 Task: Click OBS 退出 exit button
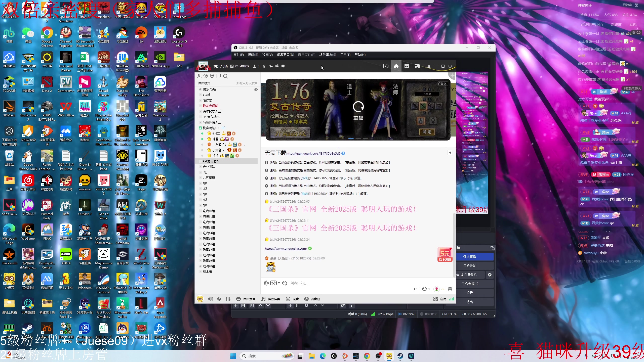click(469, 302)
